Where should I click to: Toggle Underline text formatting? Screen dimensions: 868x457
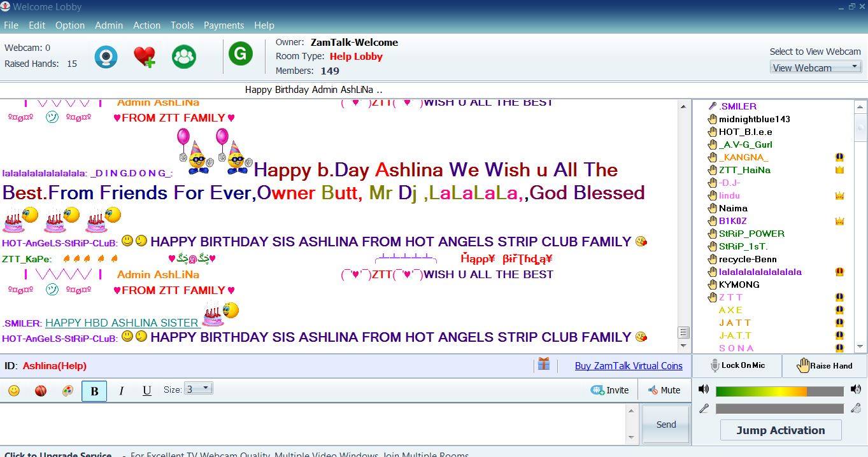[146, 391]
